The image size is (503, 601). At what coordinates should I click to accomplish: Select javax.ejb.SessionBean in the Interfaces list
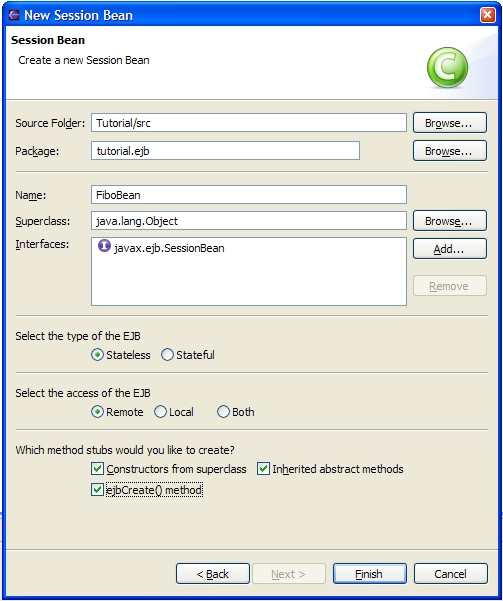(x=169, y=248)
